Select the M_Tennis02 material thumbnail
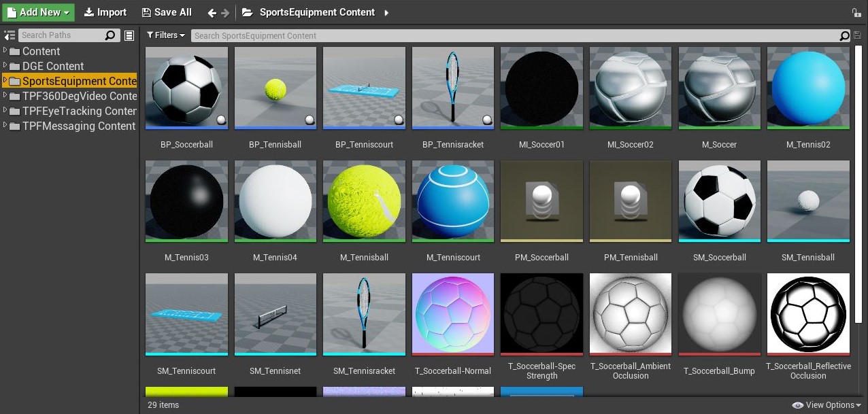 (x=808, y=88)
